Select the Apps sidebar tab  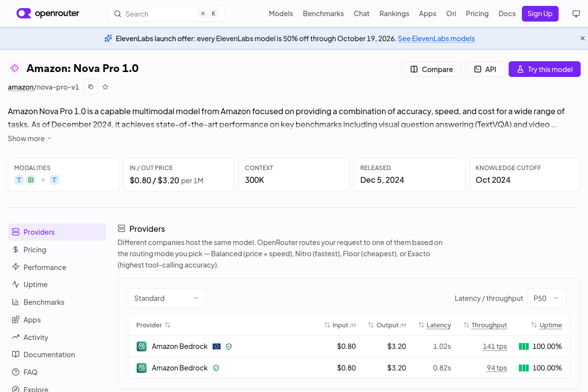57,320
